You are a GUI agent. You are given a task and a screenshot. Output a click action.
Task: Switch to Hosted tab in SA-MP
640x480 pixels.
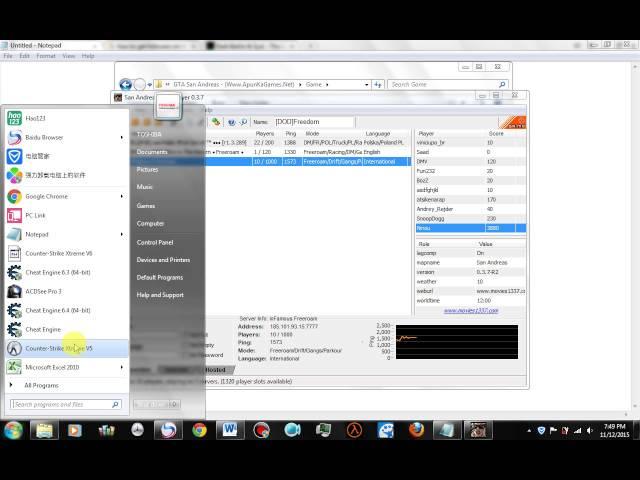pyautogui.click(x=216, y=370)
